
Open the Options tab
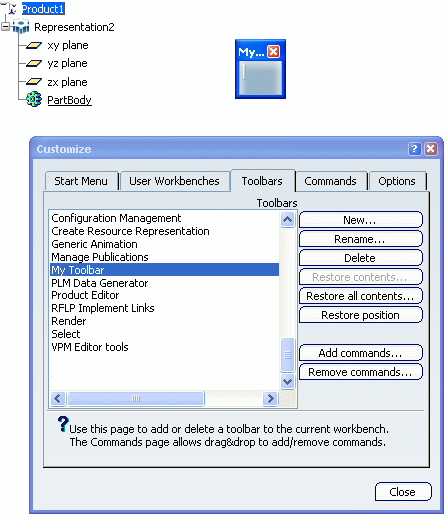(397, 181)
